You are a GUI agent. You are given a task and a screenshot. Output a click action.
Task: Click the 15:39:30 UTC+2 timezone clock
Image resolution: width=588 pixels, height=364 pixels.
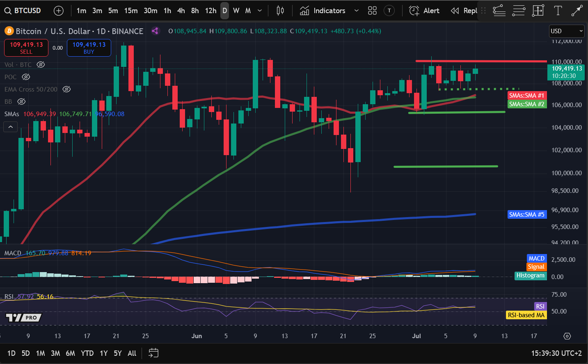pyautogui.click(x=556, y=353)
